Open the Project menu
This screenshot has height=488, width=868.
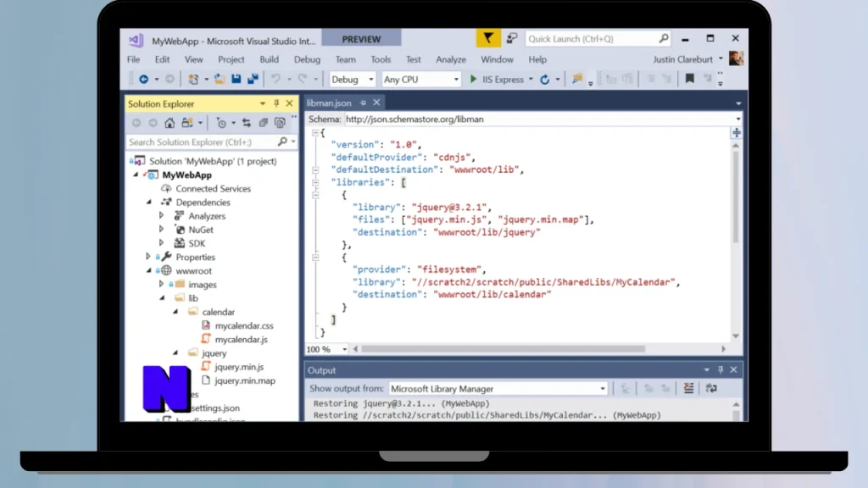[x=231, y=59]
